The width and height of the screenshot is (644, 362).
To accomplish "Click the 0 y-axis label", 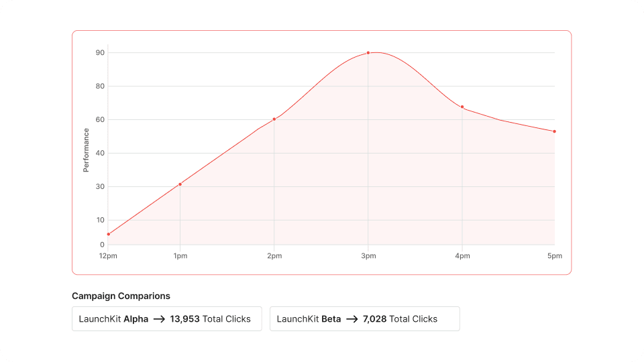I will (x=102, y=245).
